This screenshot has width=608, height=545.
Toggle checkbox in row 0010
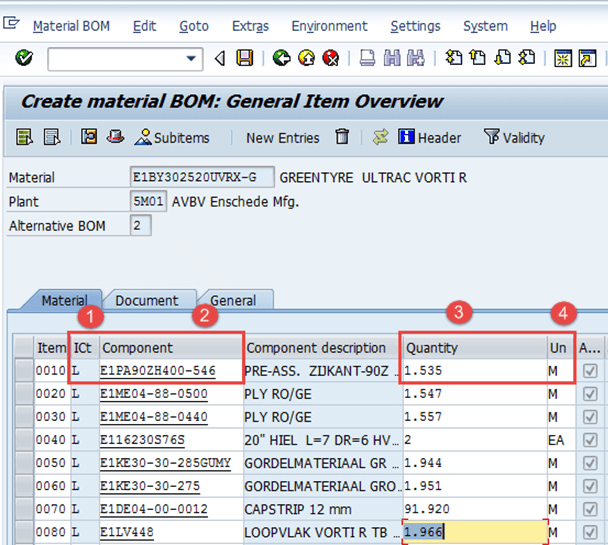[x=590, y=372]
